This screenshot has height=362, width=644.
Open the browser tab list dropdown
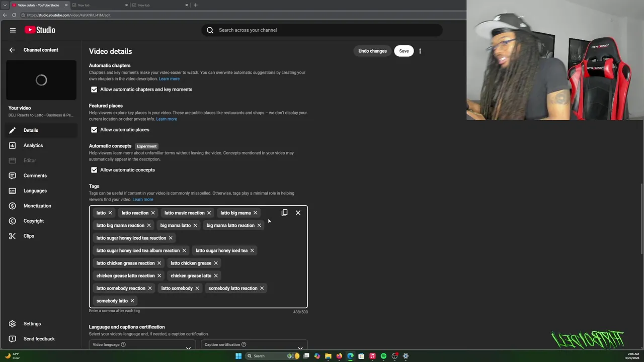(5, 5)
